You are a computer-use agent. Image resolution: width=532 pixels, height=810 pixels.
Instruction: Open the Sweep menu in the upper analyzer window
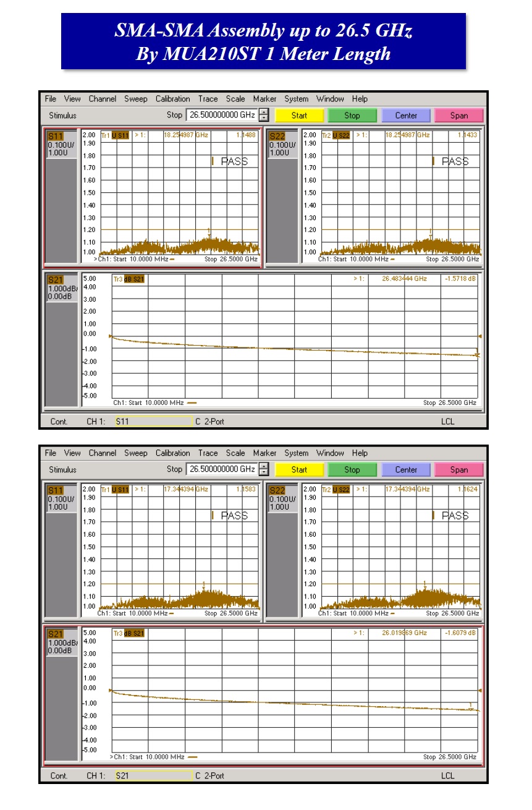(x=136, y=99)
